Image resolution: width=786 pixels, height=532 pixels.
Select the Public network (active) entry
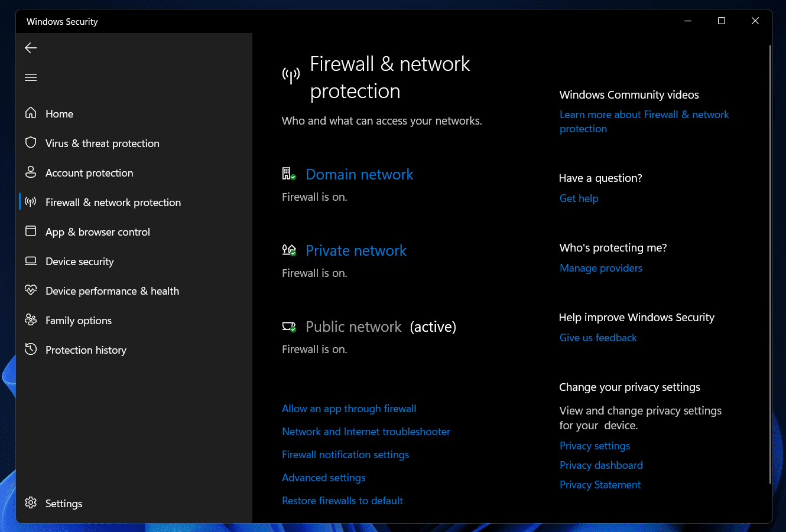[353, 327]
